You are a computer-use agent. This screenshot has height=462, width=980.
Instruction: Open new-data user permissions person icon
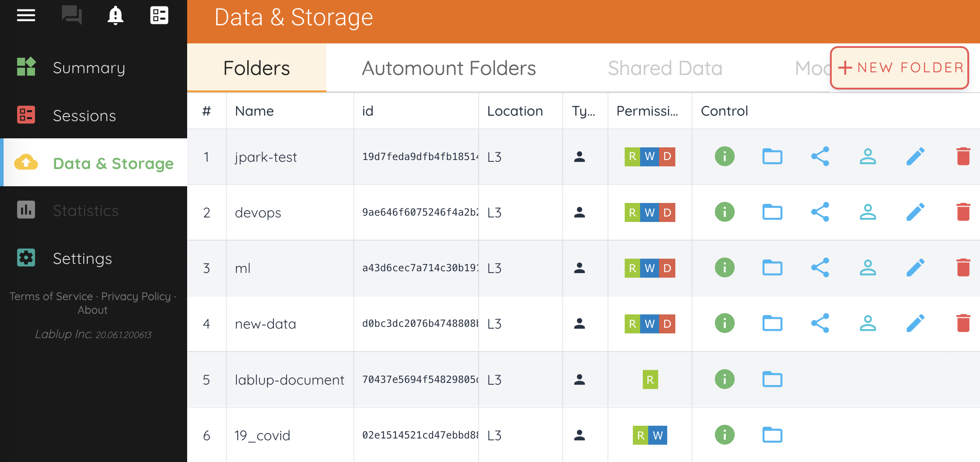click(868, 323)
